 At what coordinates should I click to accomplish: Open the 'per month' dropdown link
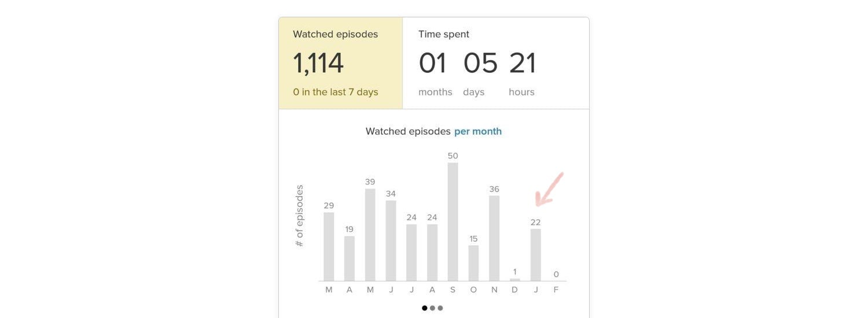coord(478,131)
